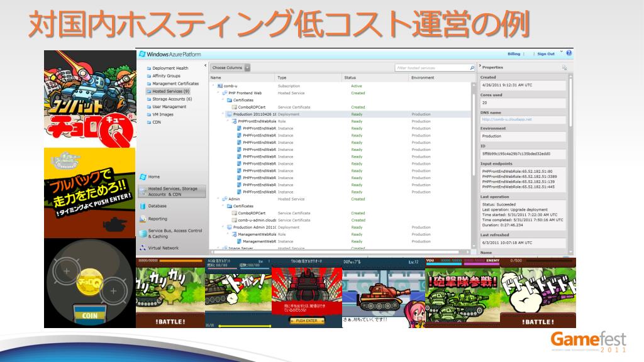Click the COIN slot game image
The width and height of the screenshot is (644, 362).
(x=90, y=283)
